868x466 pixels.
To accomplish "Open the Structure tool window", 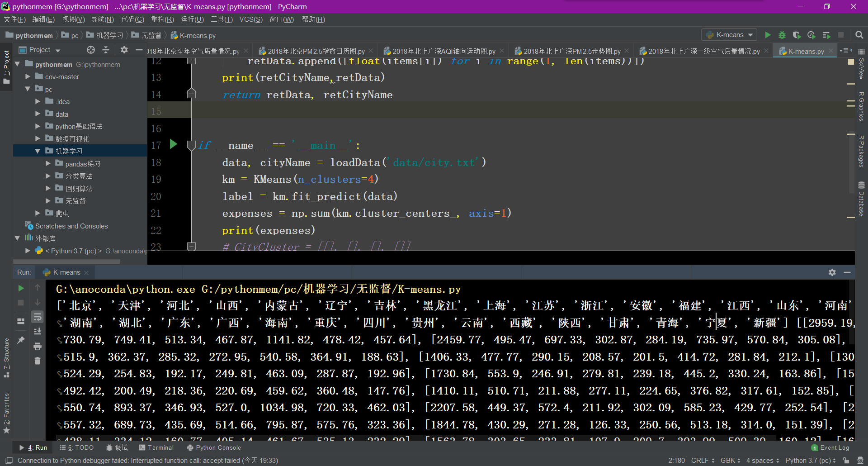I will pos(6,357).
